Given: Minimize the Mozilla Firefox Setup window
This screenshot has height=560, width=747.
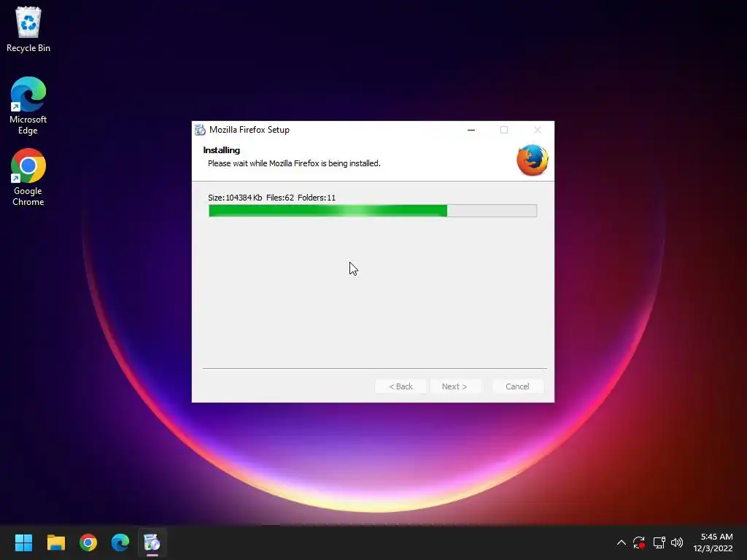Looking at the screenshot, I should [x=471, y=130].
